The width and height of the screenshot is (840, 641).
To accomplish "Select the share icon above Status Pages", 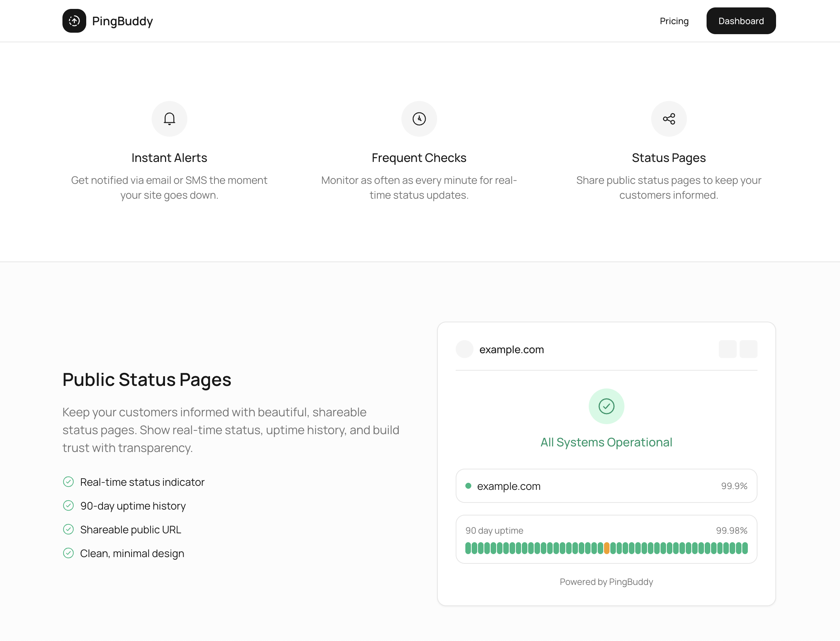I will coord(669,119).
